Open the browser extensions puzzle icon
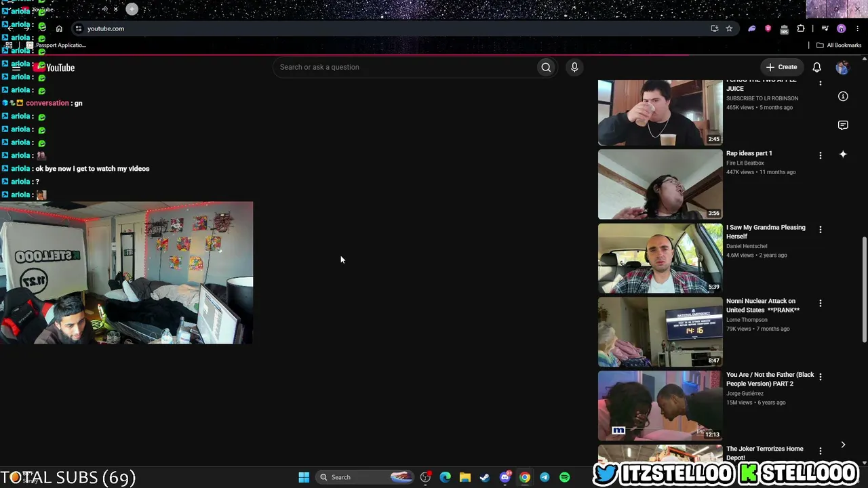868x488 pixels. pos(801,28)
